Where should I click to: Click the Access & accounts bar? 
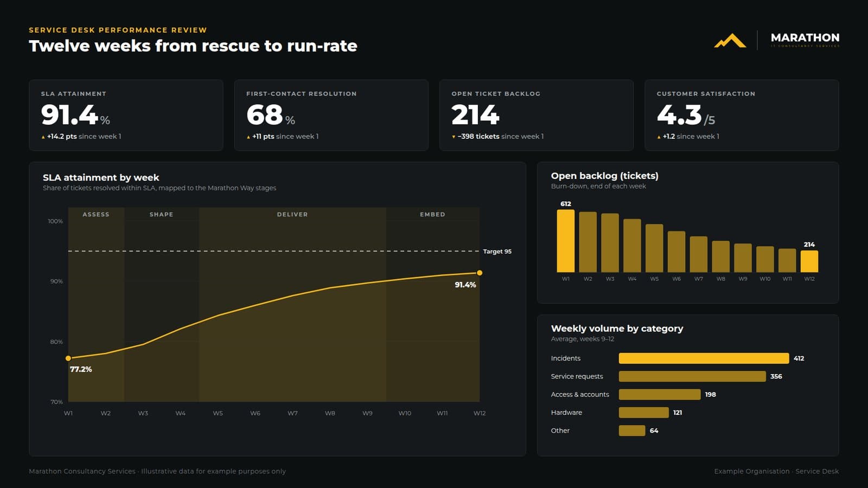click(660, 395)
